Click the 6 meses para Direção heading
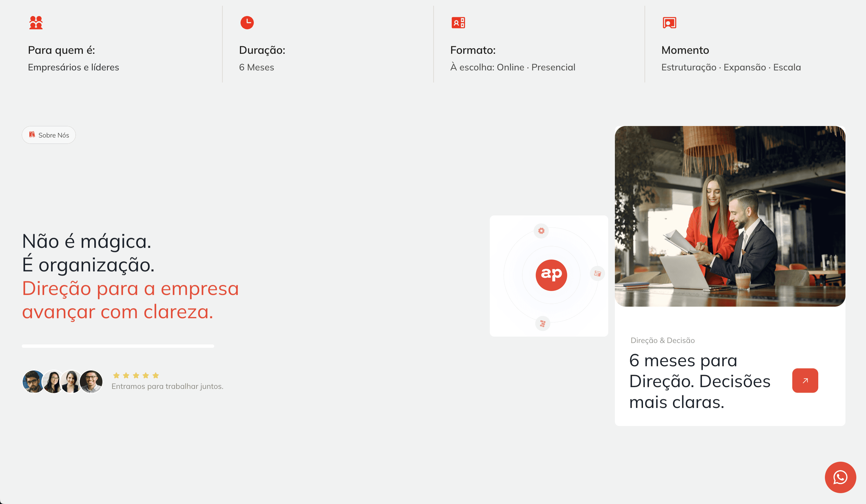 699,381
